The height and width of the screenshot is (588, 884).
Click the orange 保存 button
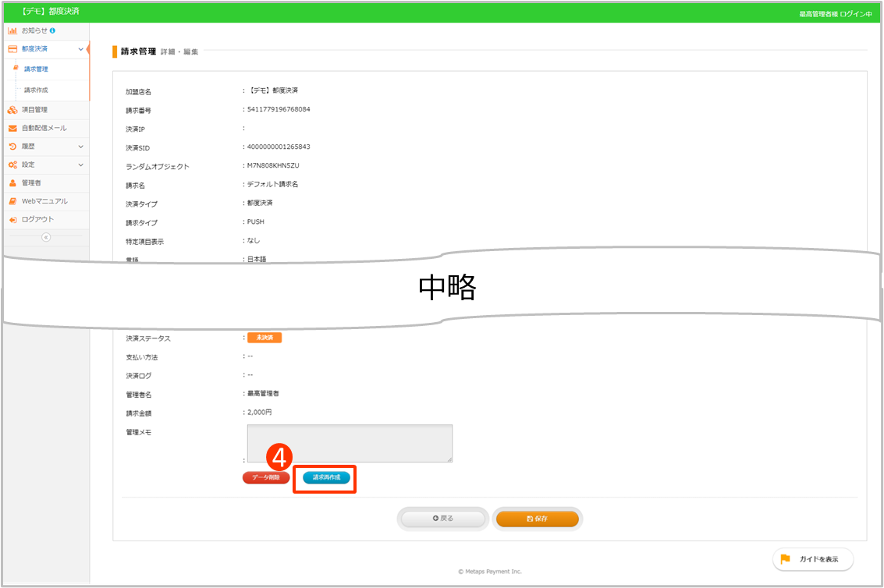point(538,519)
